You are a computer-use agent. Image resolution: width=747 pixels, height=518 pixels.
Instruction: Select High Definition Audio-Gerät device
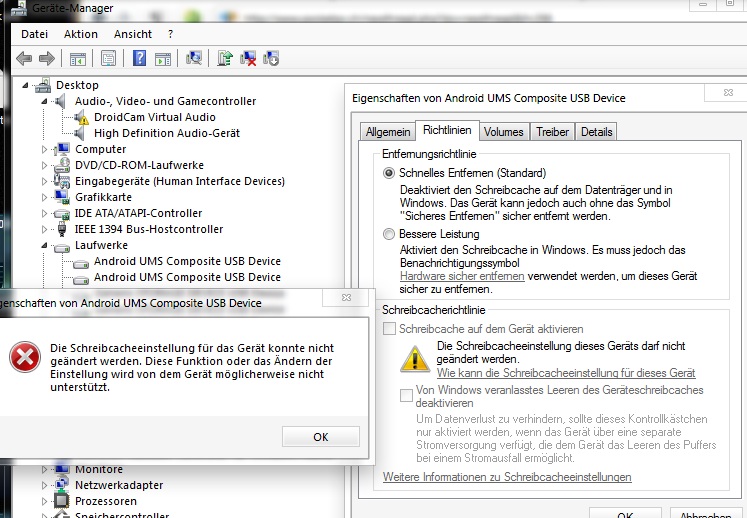tap(167, 133)
